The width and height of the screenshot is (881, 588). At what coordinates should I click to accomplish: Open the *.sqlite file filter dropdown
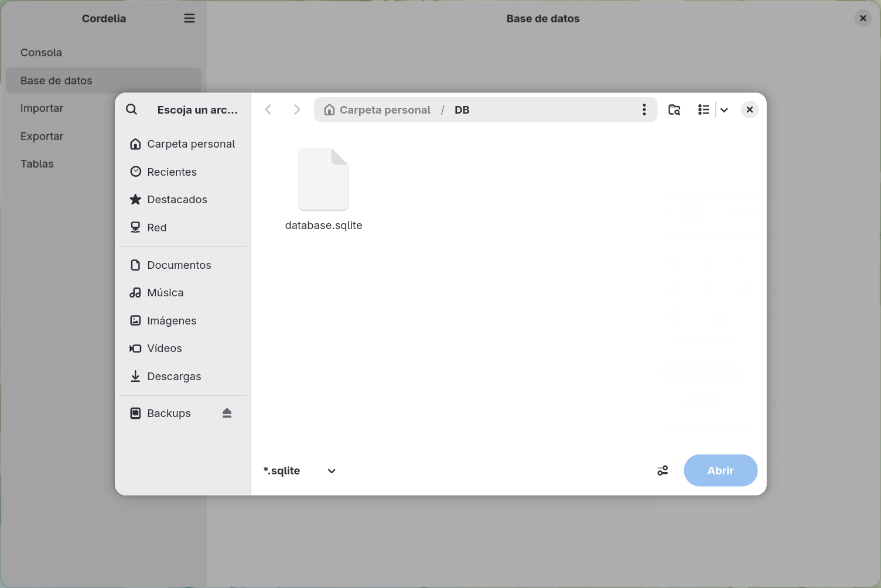299,471
